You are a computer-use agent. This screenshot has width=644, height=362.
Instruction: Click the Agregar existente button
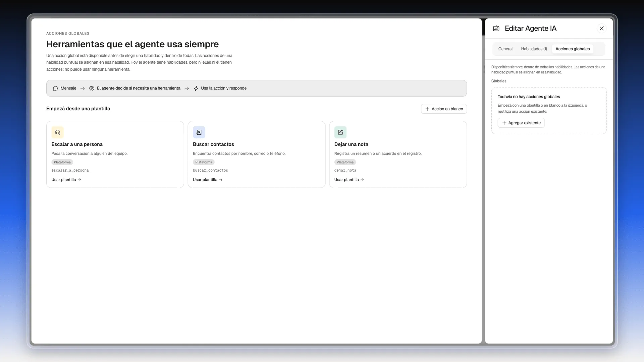point(521,123)
